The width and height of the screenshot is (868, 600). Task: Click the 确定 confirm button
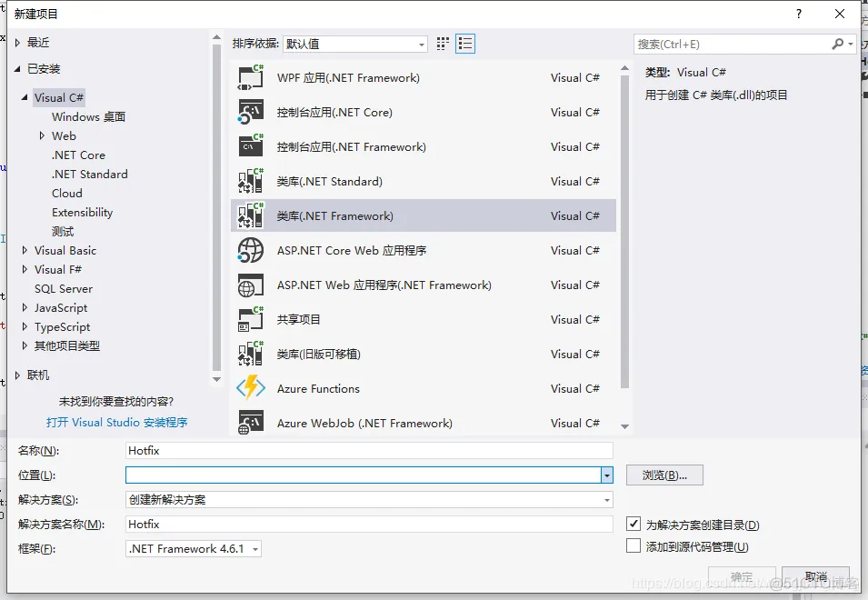742,576
